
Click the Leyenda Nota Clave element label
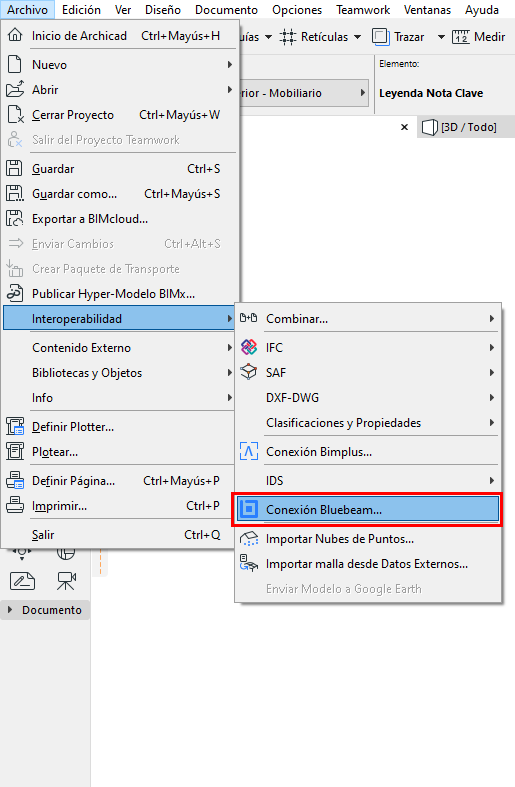pos(431,93)
